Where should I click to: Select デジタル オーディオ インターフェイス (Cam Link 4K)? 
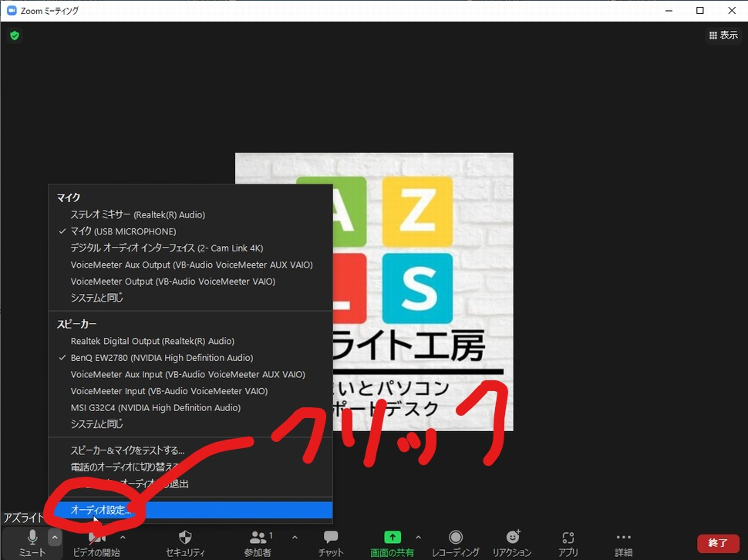190,248
